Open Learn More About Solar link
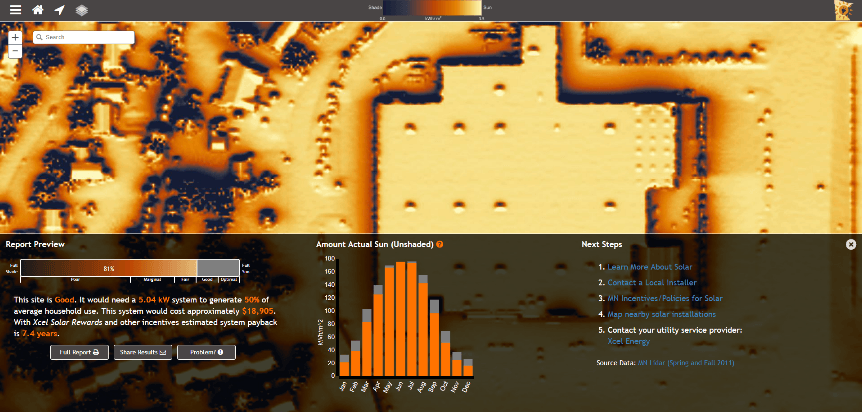The image size is (862, 412). coord(649,267)
